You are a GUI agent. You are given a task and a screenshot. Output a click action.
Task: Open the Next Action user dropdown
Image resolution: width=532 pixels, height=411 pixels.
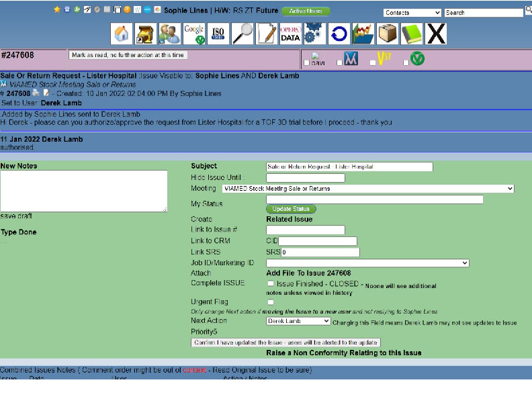[x=298, y=321]
